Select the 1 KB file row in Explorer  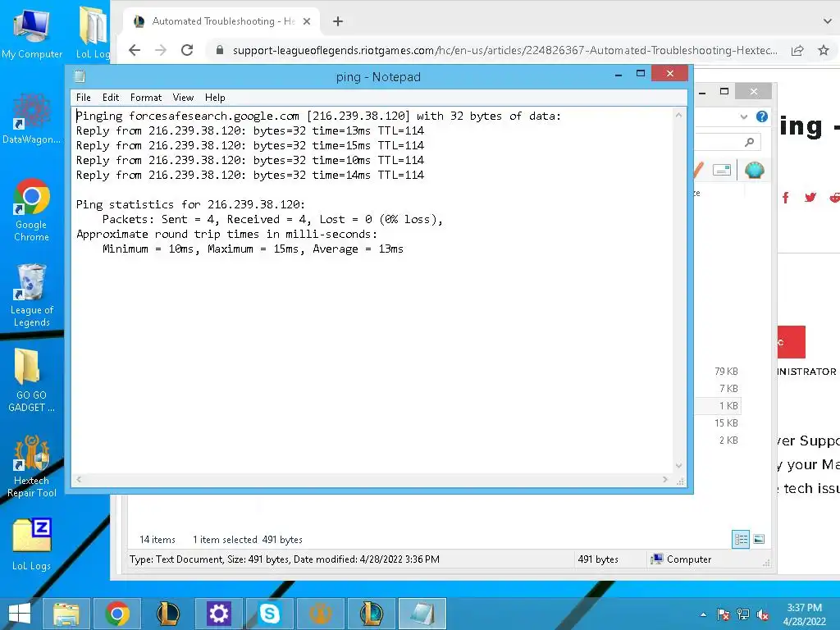pos(717,405)
